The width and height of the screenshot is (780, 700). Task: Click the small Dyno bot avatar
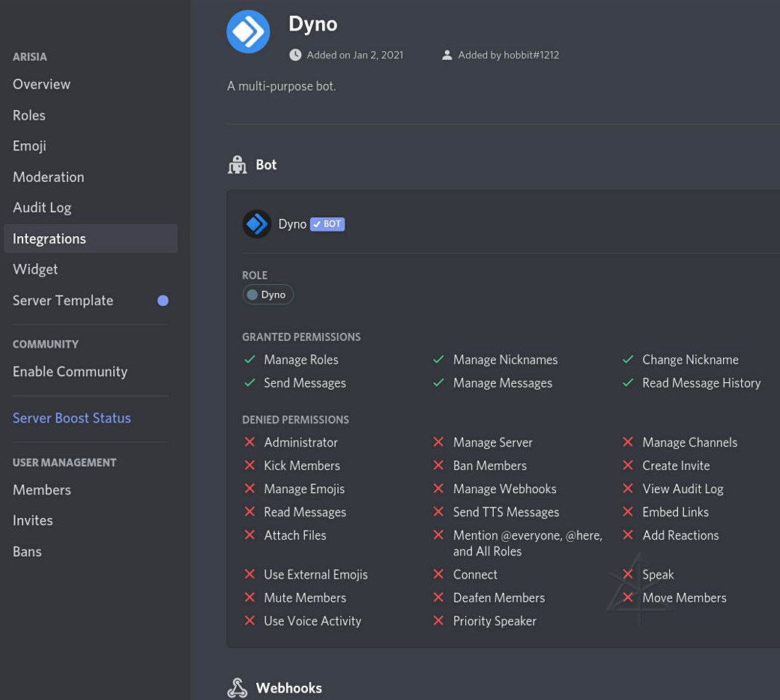tap(257, 224)
